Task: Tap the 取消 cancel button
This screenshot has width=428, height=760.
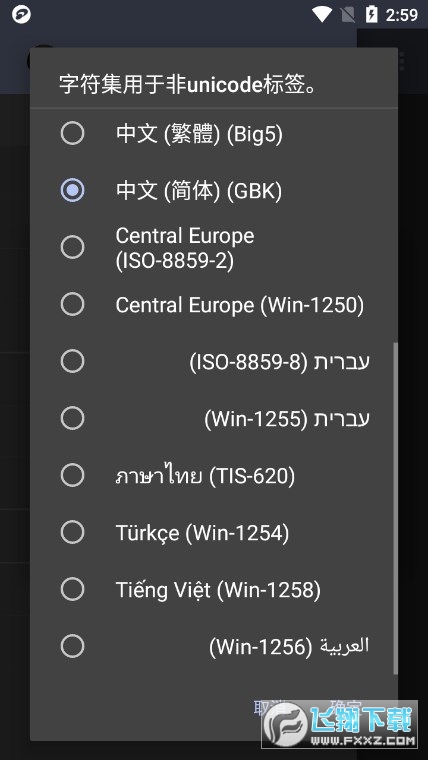Action: pyautogui.click(x=269, y=708)
